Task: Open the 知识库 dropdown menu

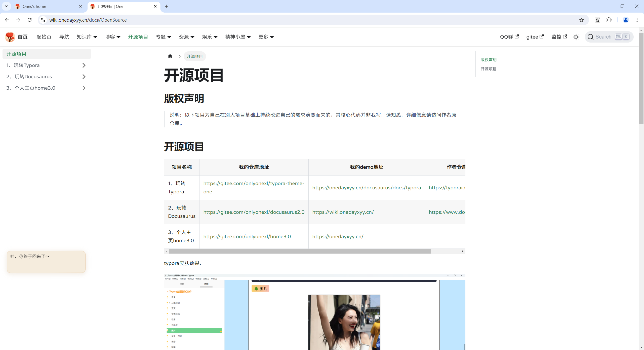Action: (87, 37)
